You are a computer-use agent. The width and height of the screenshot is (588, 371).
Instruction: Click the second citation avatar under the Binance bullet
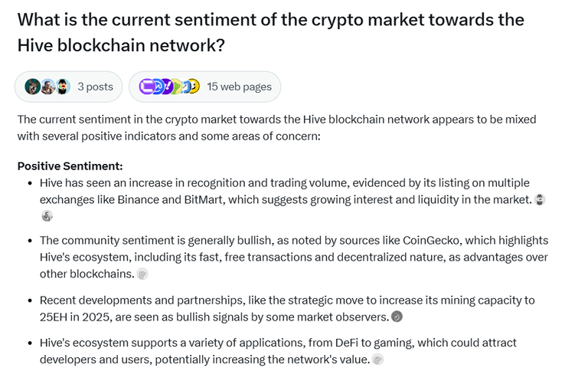coord(47,216)
